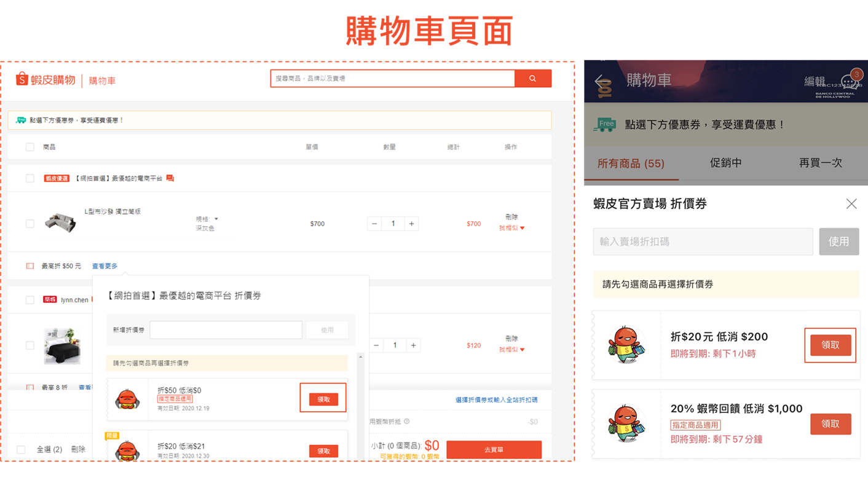Tap 編輯 in the mobile header

815,81
